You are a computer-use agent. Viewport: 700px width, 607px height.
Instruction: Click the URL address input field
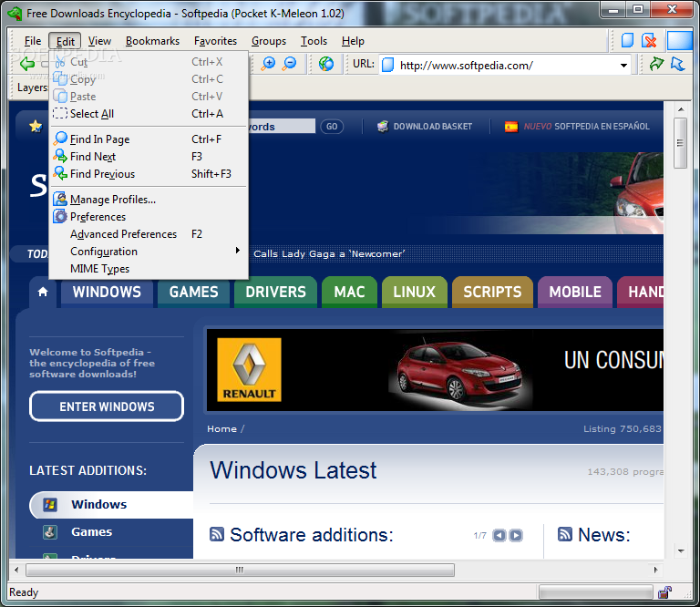tap(505, 66)
